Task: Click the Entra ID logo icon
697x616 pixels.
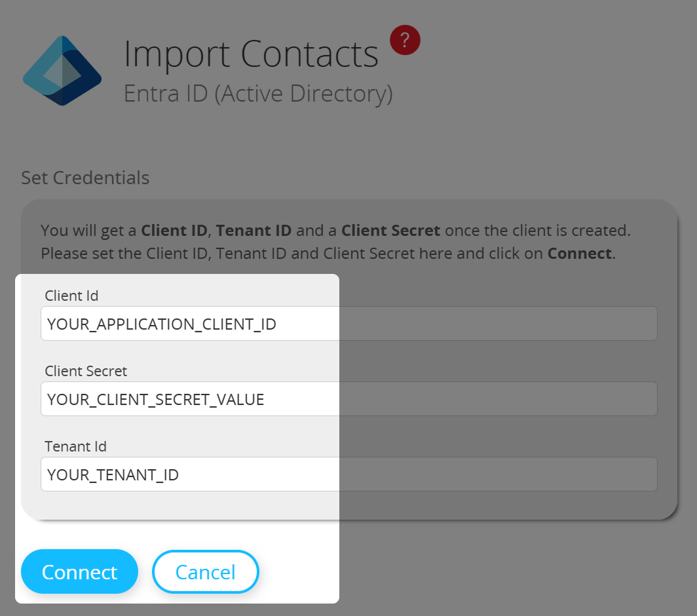Action: [x=62, y=71]
